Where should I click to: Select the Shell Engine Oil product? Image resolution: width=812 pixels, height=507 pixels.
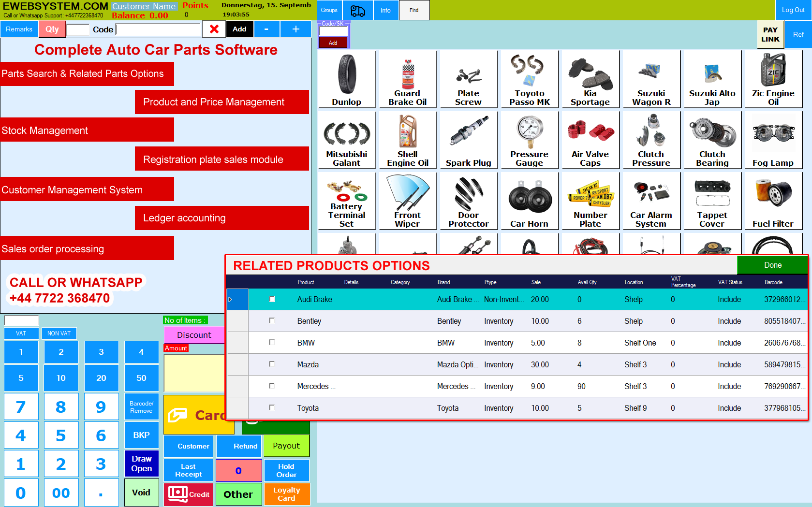408,140
